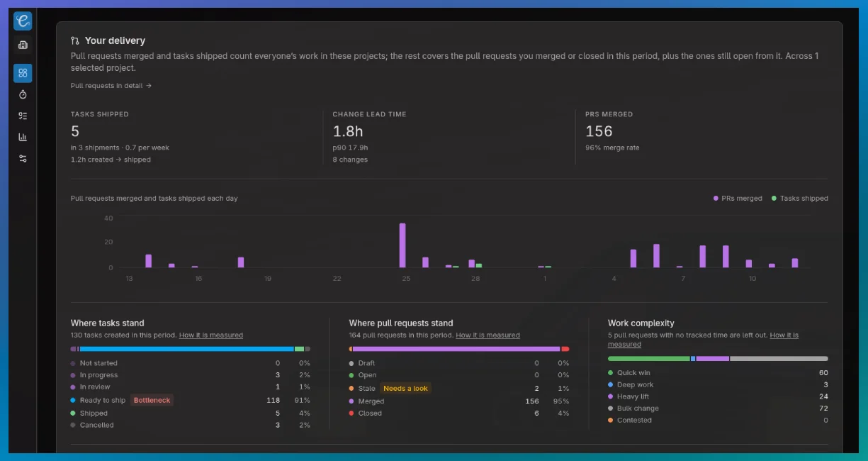868x461 pixels.
Task: Select the Closed row label
Action: tap(370, 413)
